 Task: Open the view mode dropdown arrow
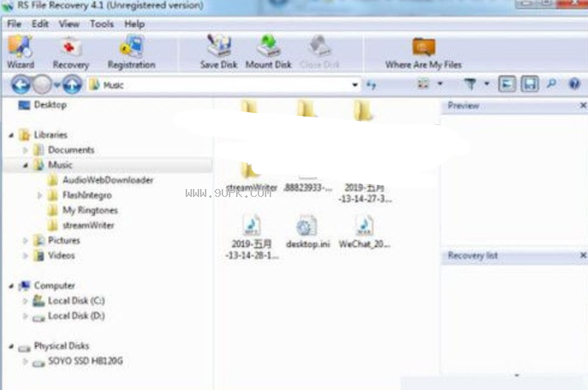click(440, 84)
